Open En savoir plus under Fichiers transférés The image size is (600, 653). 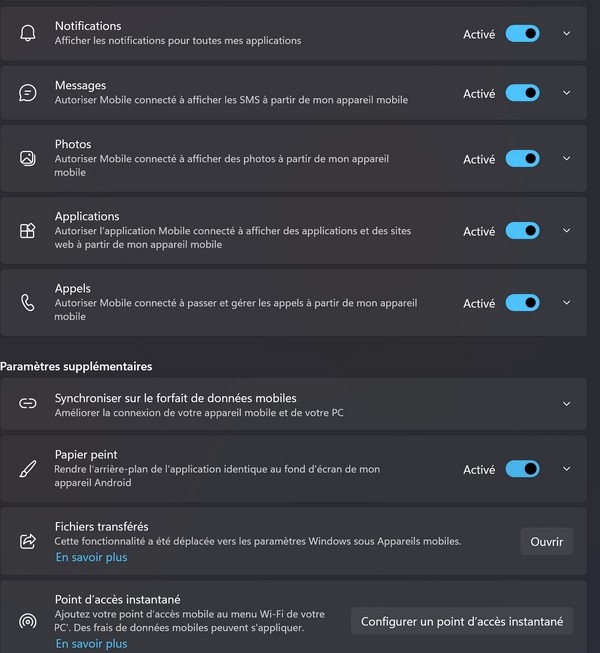[x=92, y=557]
